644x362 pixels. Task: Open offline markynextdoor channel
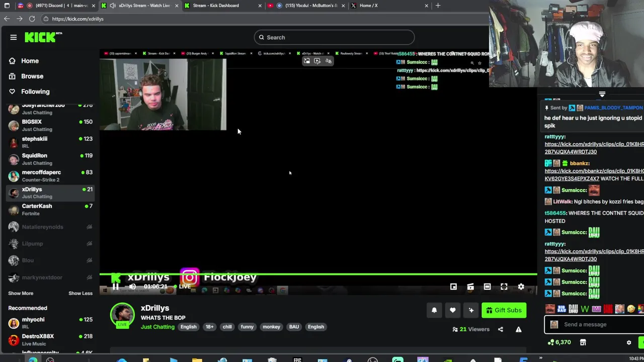50,277
